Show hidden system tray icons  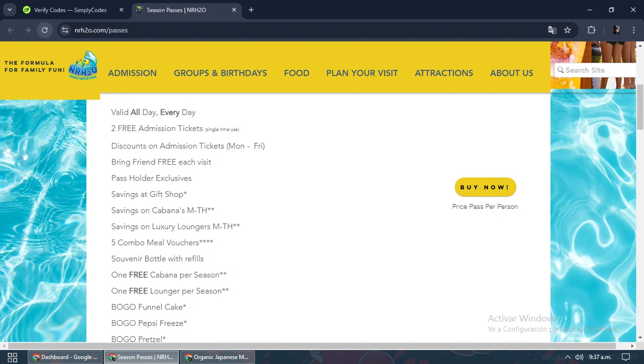tap(568, 357)
